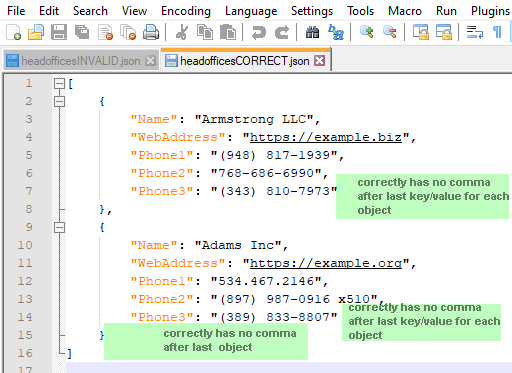Click the "(948) 817-1939" phone value
The image size is (512, 373).
coord(274,155)
